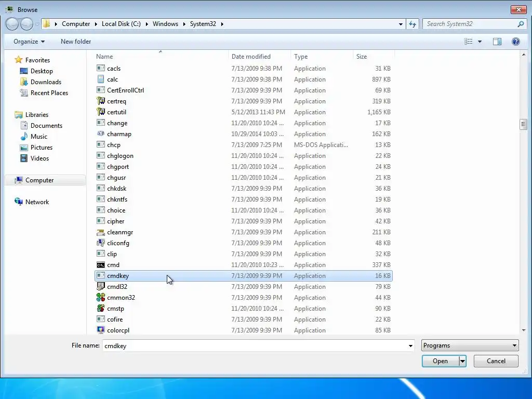
Task: Click the scrollbar up arrow
Action: tap(524, 54)
